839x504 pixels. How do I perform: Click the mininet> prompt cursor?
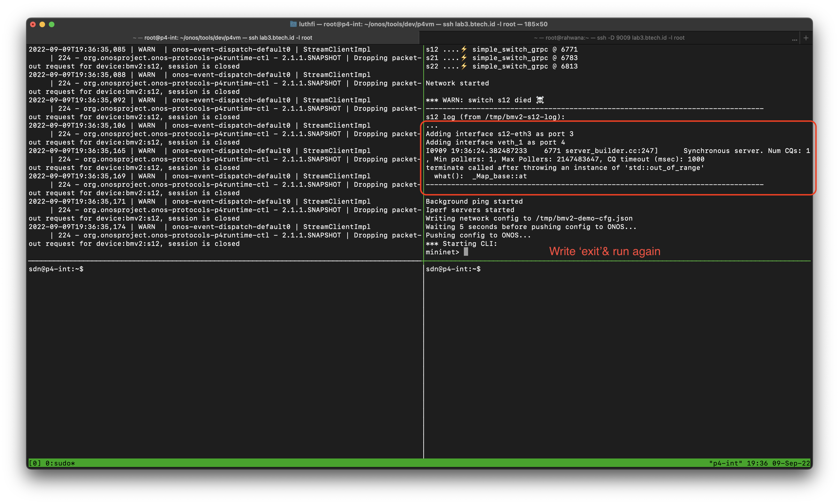pyautogui.click(x=466, y=252)
